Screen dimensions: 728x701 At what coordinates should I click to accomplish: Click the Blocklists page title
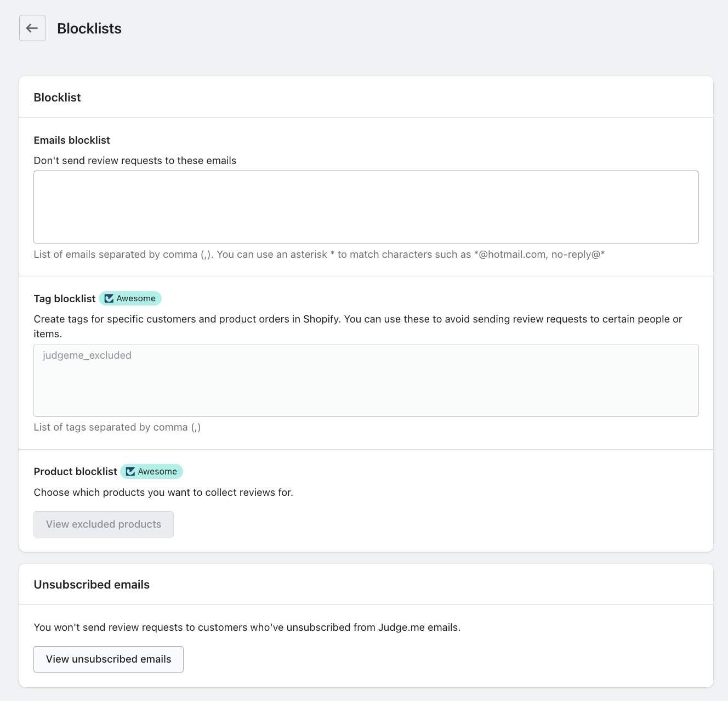(x=89, y=29)
